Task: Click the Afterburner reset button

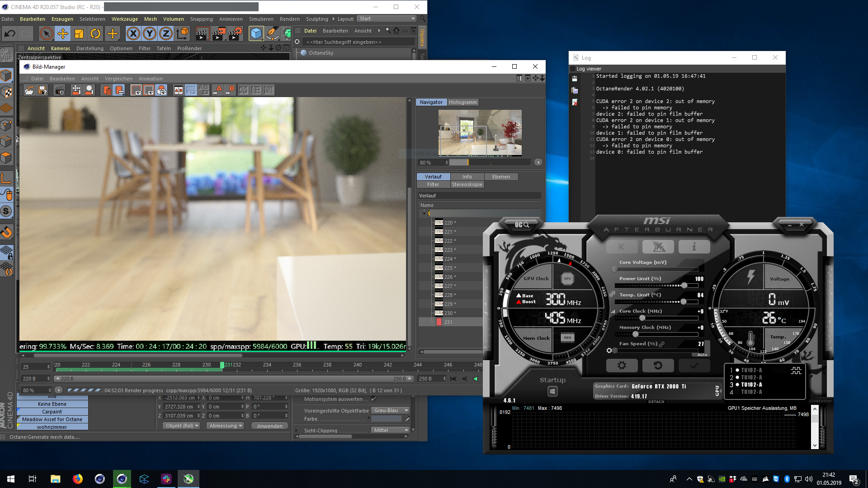Action: pos(658,366)
